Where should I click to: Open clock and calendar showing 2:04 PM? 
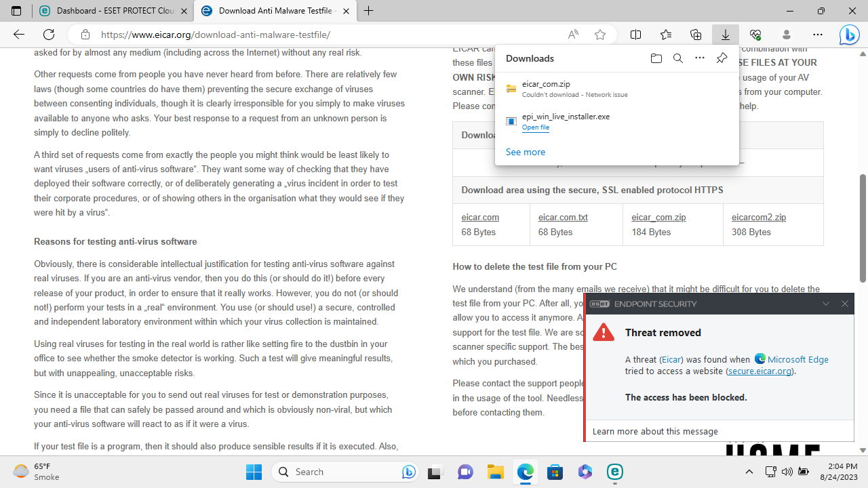(840, 472)
